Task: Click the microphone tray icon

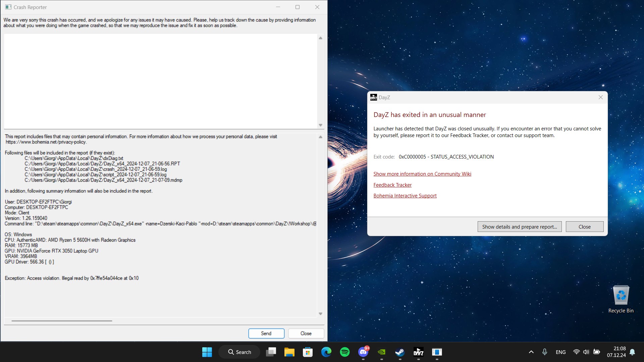Action: click(x=545, y=352)
